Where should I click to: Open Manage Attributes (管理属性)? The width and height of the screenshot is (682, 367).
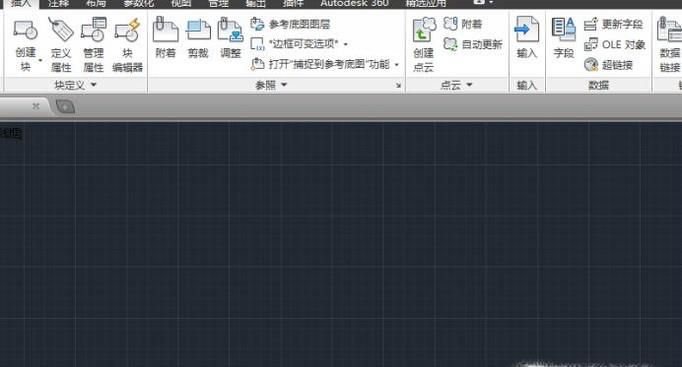(94, 44)
